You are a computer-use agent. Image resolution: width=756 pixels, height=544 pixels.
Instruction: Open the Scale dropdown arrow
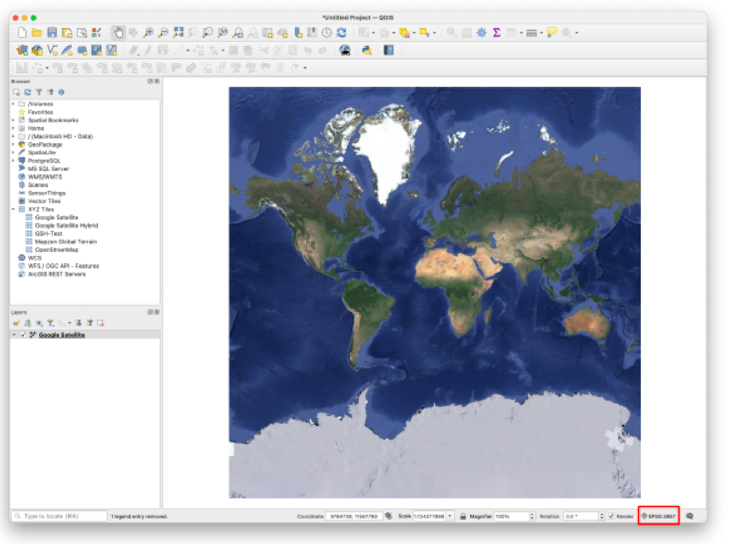(x=450, y=516)
